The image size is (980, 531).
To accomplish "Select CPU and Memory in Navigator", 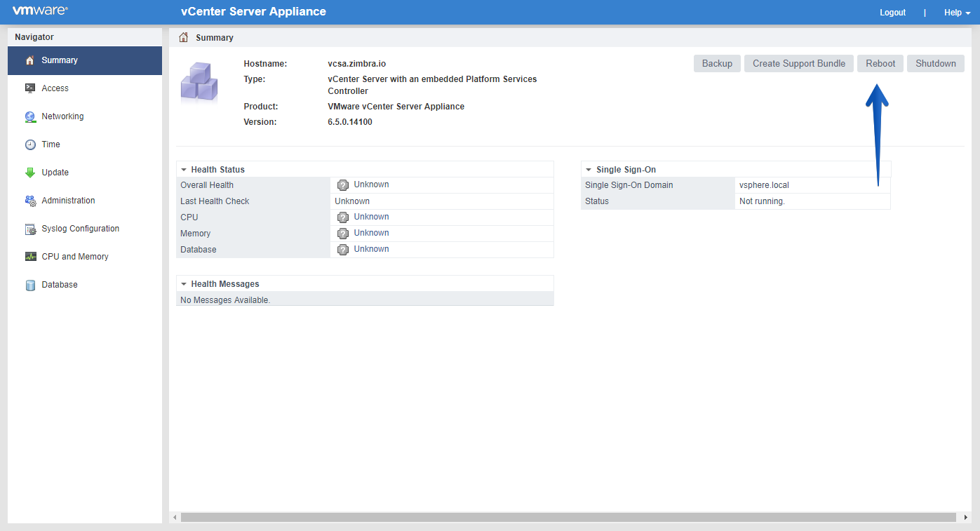I will point(85,257).
